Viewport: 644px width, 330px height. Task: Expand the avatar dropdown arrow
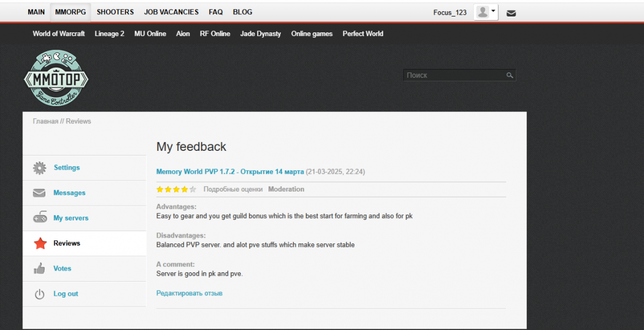493,11
